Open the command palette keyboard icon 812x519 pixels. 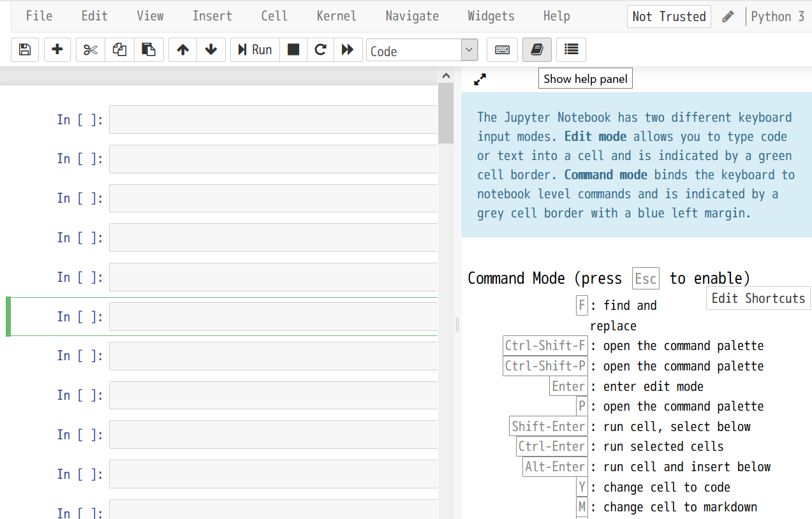click(502, 50)
